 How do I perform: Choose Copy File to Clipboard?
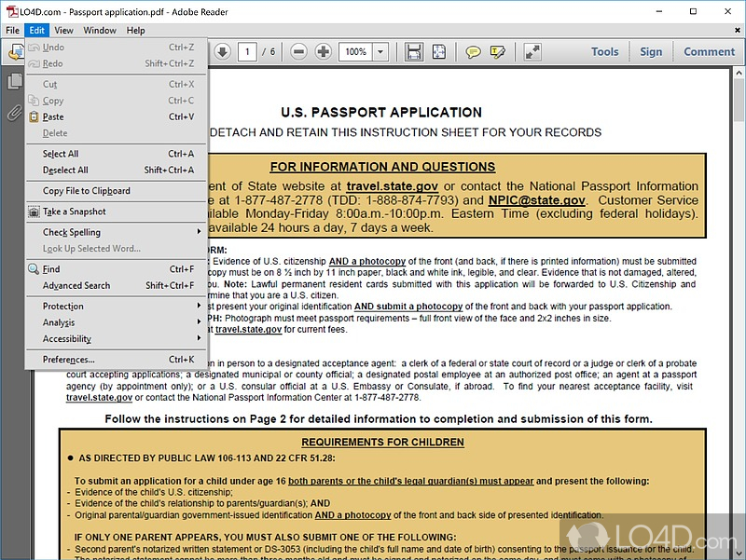coord(117,191)
